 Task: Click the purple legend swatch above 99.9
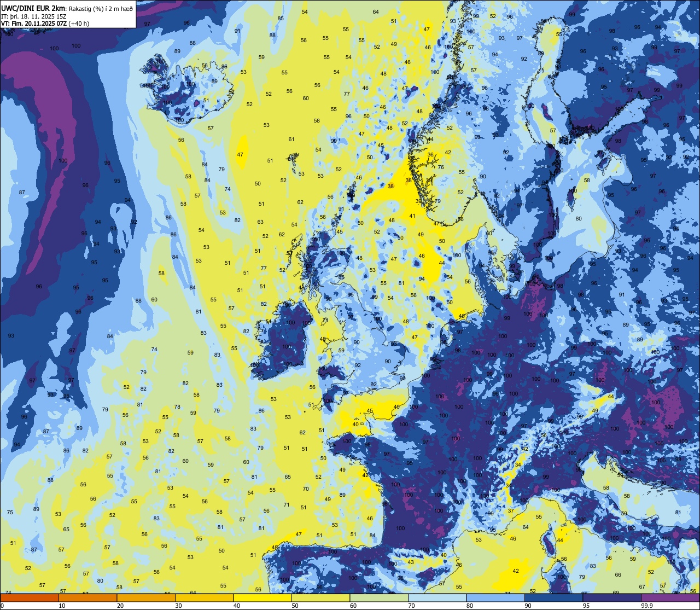tap(670, 597)
